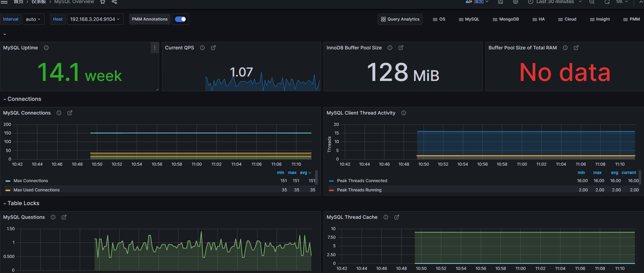The width and height of the screenshot is (644, 273).
Task: Open dashboard settings gear
Action: pyautogui.click(x=516, y=2)
